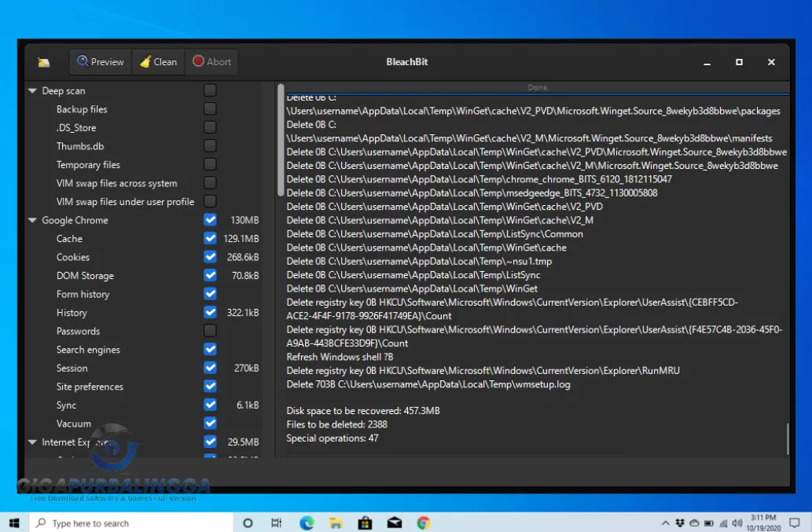Select the DOM Storage row label

pos(85,276)
